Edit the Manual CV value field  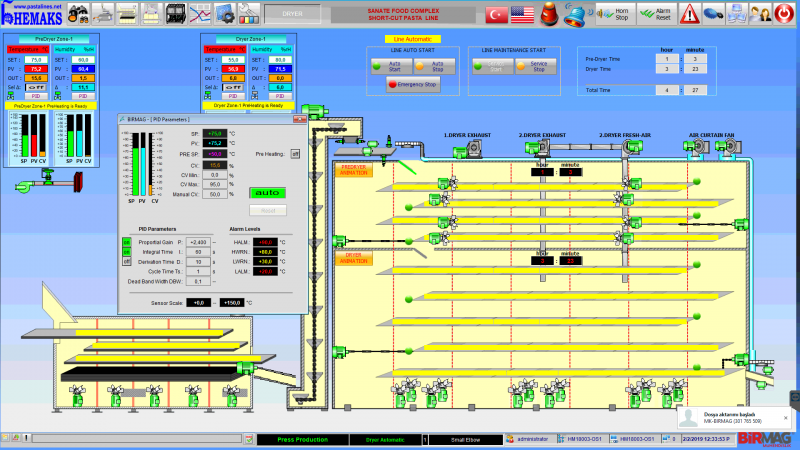click(215, 194)
